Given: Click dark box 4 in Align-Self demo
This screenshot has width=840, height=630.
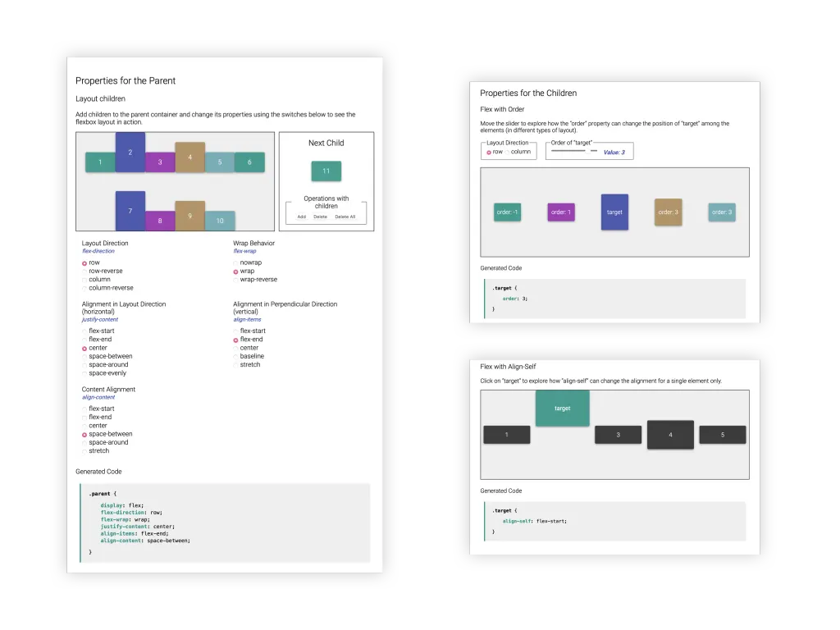Looking at the screenshot, I should [x=670, y=435].
